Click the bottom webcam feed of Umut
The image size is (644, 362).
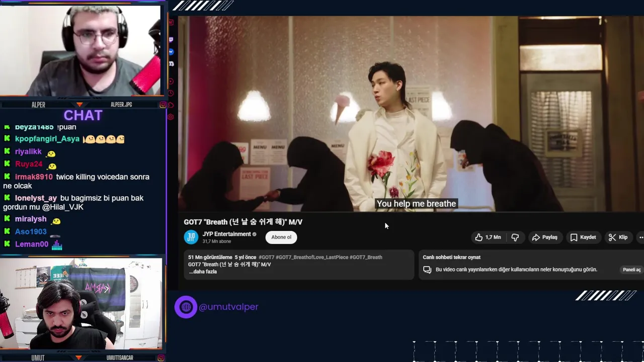coord(81,304)
